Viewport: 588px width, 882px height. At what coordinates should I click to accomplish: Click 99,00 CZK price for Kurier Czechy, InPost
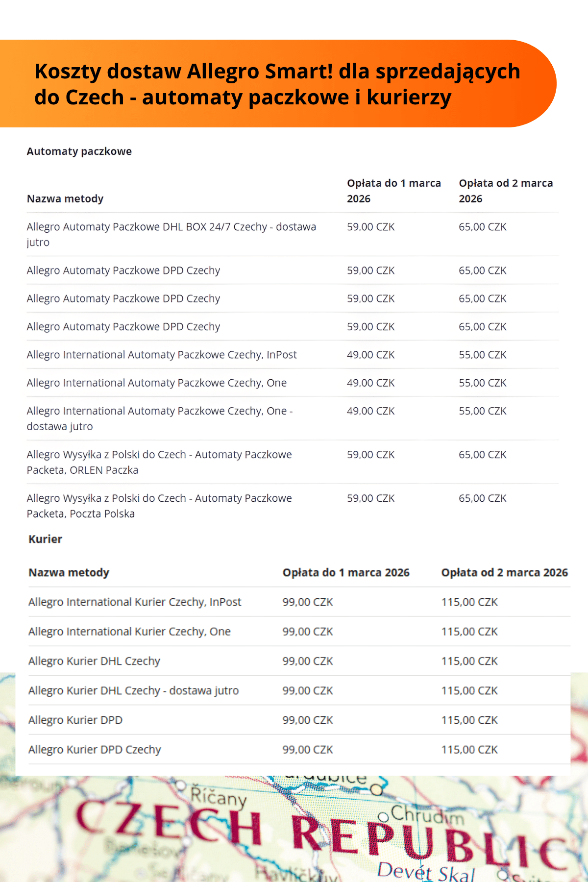tap(307, 602)
